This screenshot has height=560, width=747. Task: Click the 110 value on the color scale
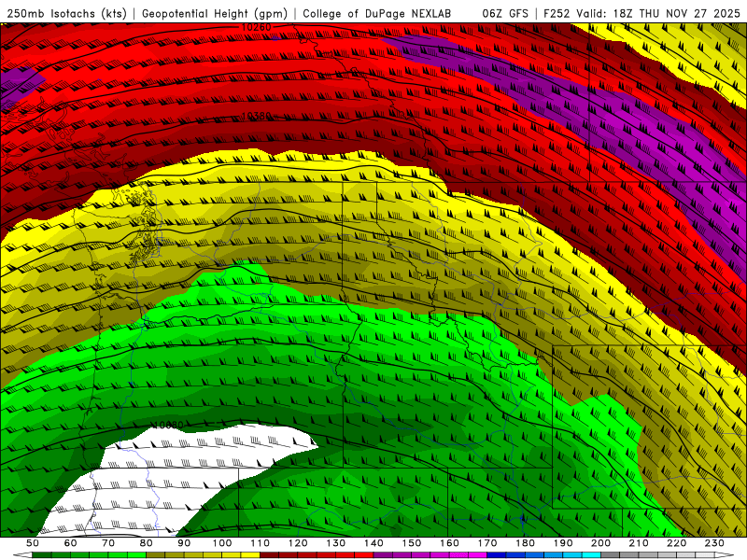[x=260, y=543]
